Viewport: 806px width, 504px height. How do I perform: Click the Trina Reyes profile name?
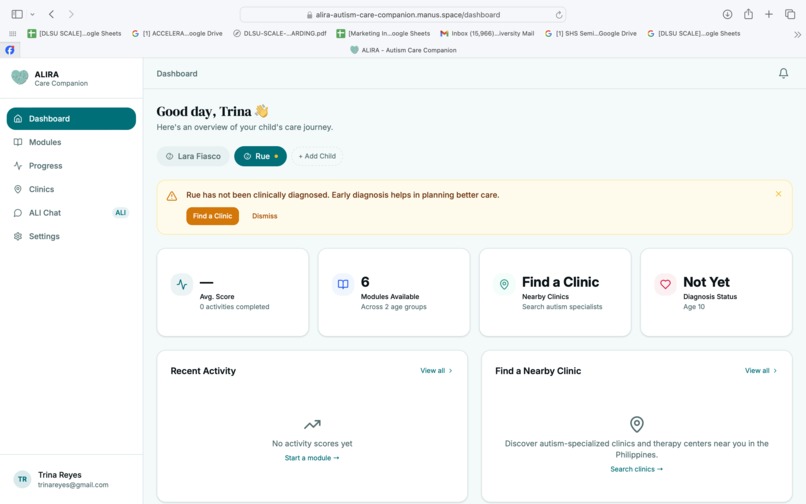point(60,475)
